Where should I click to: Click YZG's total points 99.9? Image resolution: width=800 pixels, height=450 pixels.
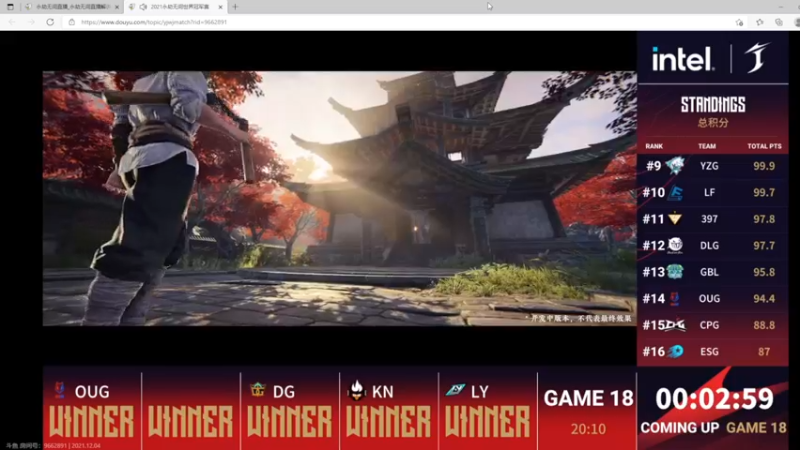click(x=764, y=166)
